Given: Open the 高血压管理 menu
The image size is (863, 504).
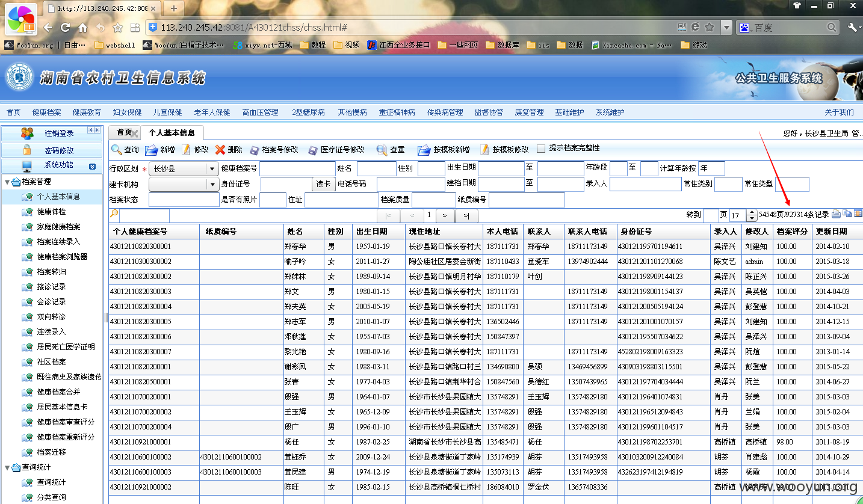Looking at the screenshot, I should [x=261, y=112].
